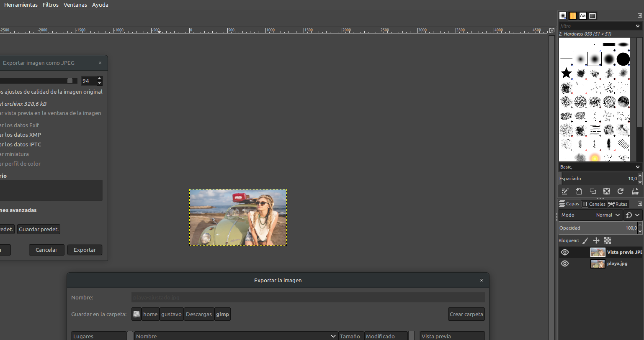Image resolution: width=644 pixels, height=340 pixels.
Task: Click Guardar predet. button
Action: [x=39, y=229]
